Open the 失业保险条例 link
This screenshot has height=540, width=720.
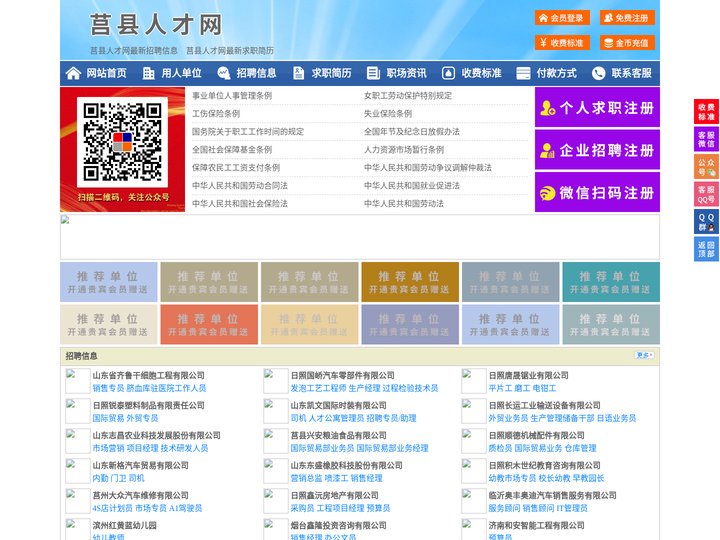[388, 113]
